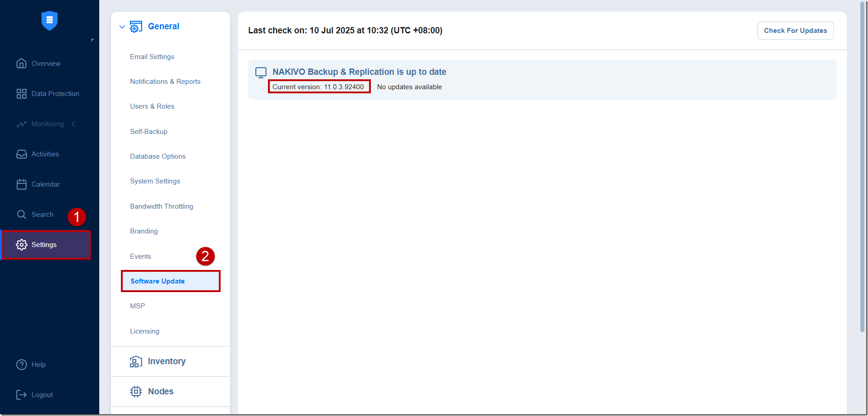Select Settings menu item

46,245
